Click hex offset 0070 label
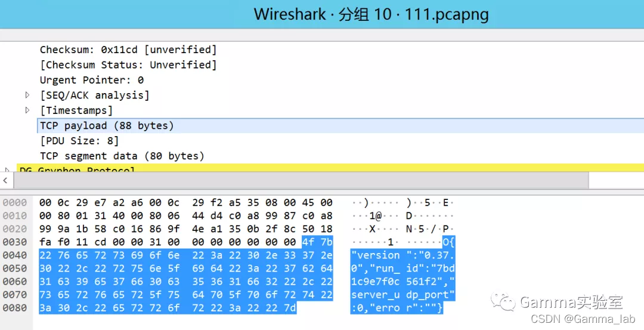Image resolution: width=644 pixels, height=330 pixels. pyautogui.click(x=15, y=295)
